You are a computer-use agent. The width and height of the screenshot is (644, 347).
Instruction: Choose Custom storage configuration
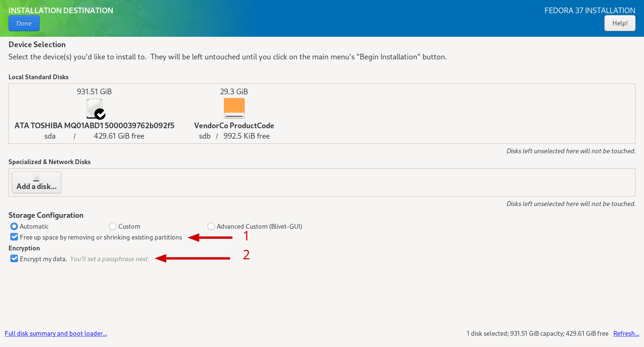(113, 226)
